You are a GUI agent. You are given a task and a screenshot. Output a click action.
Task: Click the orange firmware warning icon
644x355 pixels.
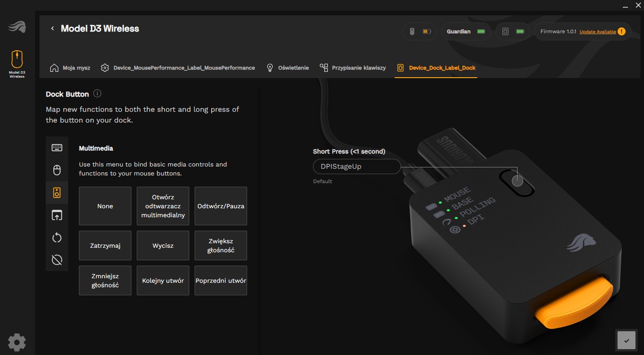[621, 31]
